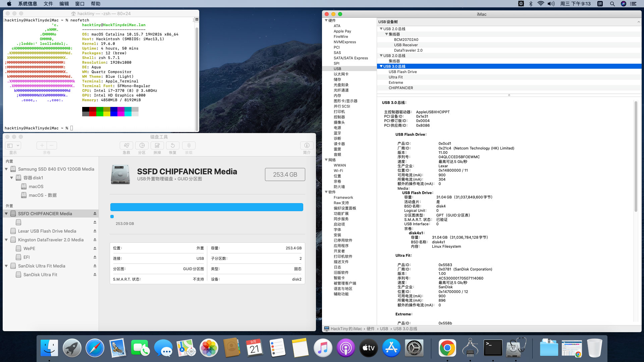Select SATA/SATA Express in hardware list
644x362 pixels.
click(x=351, y=58)
